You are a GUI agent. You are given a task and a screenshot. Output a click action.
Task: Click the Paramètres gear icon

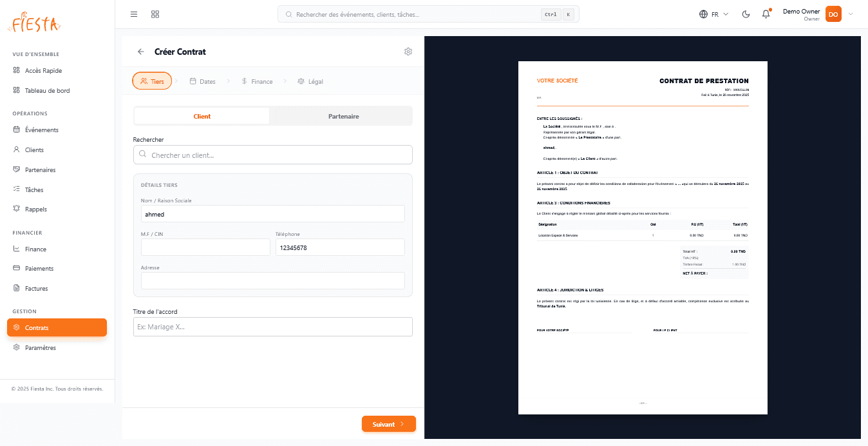point(17,347)
